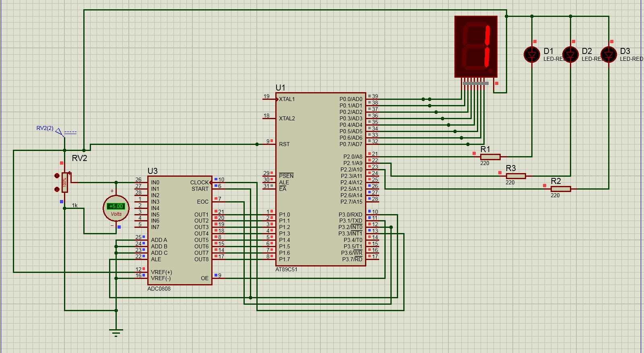Click the RV2 reference label

coord(79,158)
